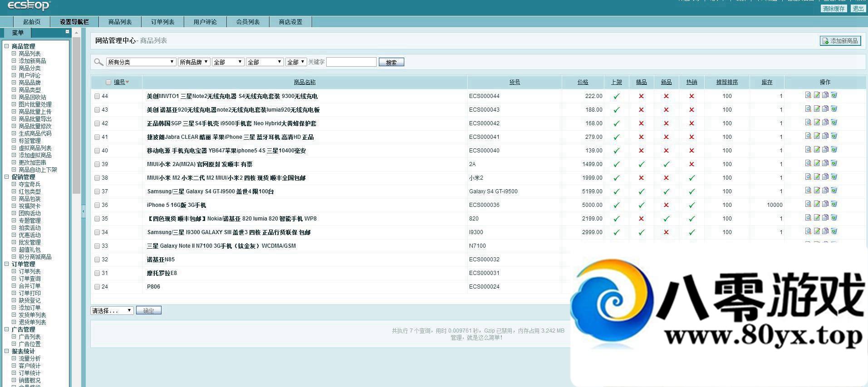868x387 pixels.
Task: Check the box for product 44
Action: click(x=97, y=96)
